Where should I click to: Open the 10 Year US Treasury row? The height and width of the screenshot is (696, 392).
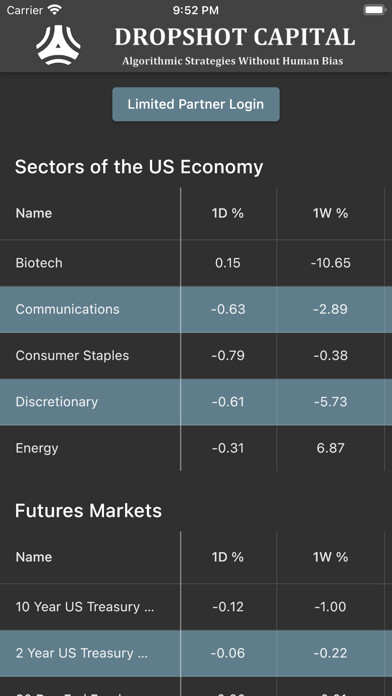tap(196, 607)
